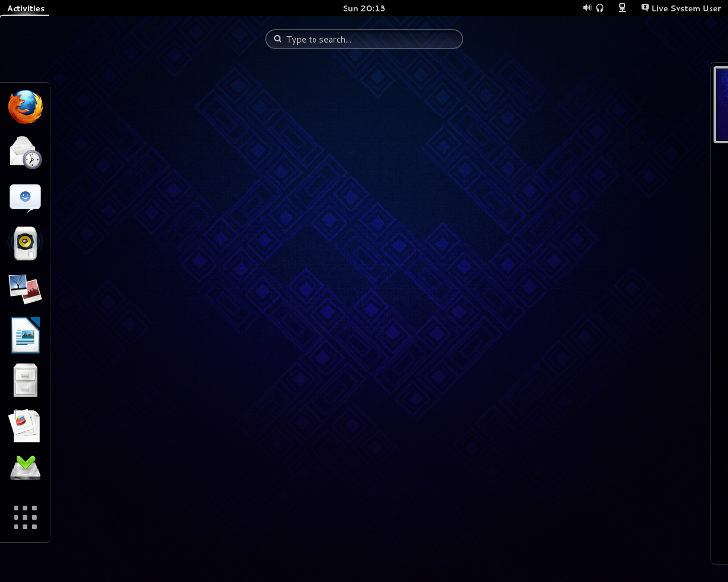
Task: Show Applications grid
Action: [x=25, y=517]
